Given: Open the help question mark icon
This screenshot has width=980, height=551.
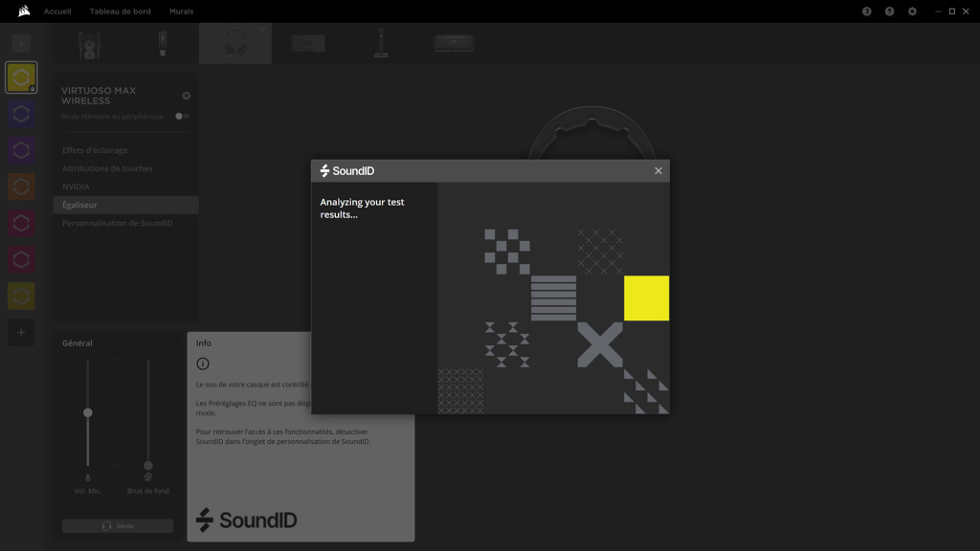Looking at the screenshot, I should click(x=889, y=11).
